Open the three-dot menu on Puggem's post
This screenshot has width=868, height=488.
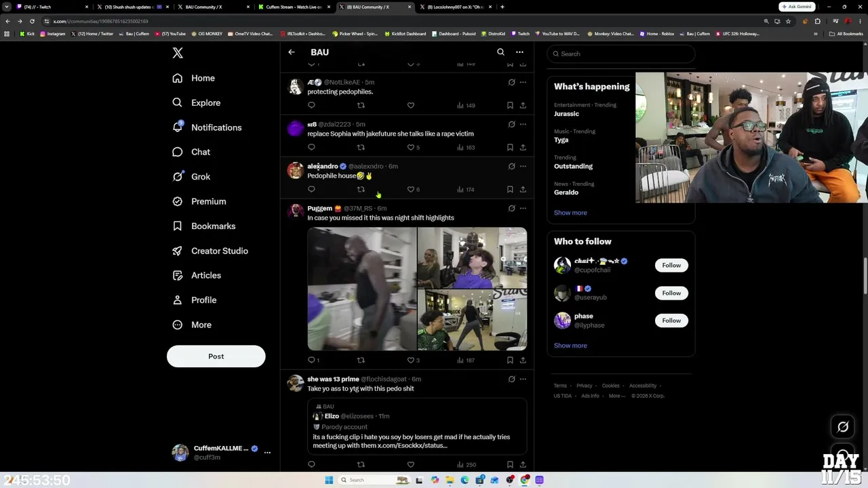click(x=523, y=208)
